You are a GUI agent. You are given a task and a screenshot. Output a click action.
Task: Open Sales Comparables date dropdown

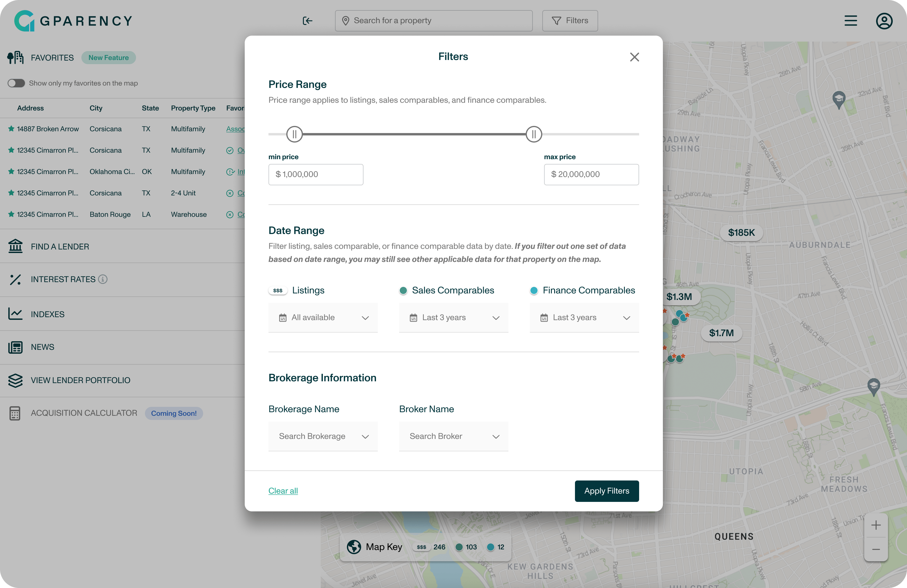click(x=453, y=317)
